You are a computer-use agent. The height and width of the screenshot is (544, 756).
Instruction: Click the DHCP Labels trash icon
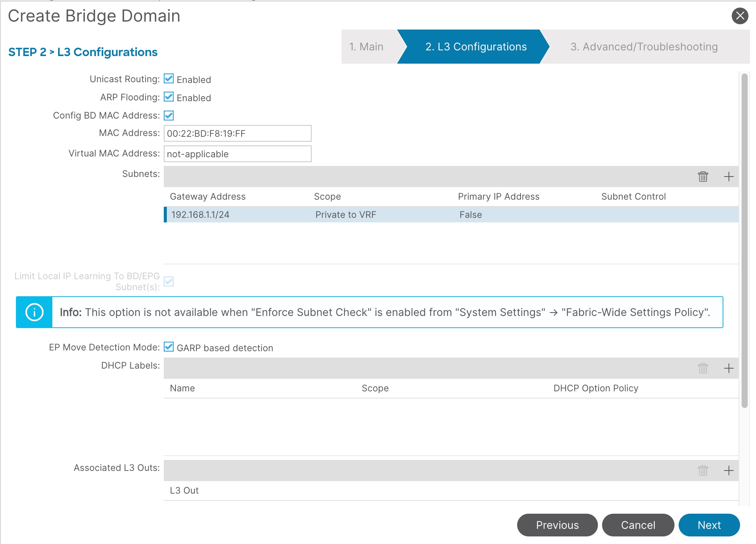click(x=703, y=368)
